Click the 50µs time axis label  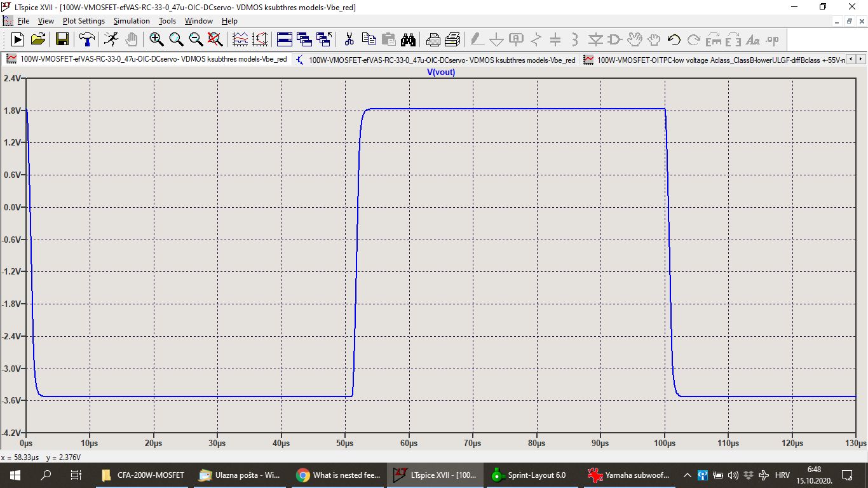(345, 442)
